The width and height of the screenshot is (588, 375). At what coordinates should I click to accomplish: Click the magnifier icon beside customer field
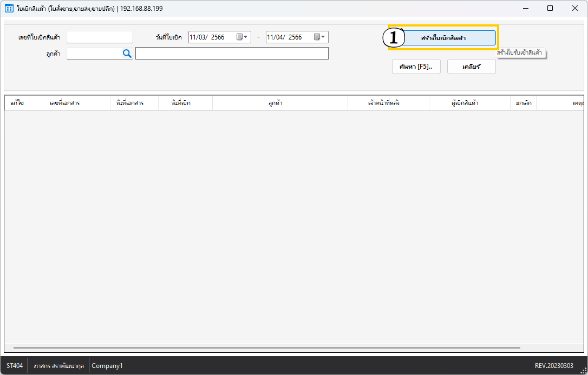(x=127, y=54)
